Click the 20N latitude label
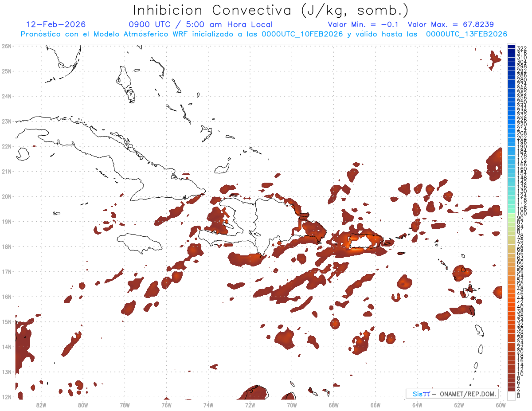 point(7,196)
